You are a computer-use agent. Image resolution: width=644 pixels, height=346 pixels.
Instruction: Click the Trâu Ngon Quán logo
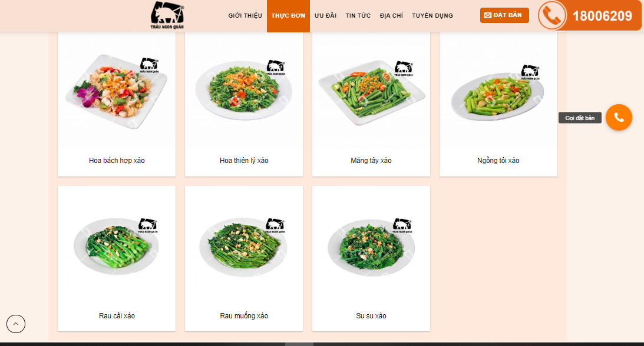tap(167, 15)
